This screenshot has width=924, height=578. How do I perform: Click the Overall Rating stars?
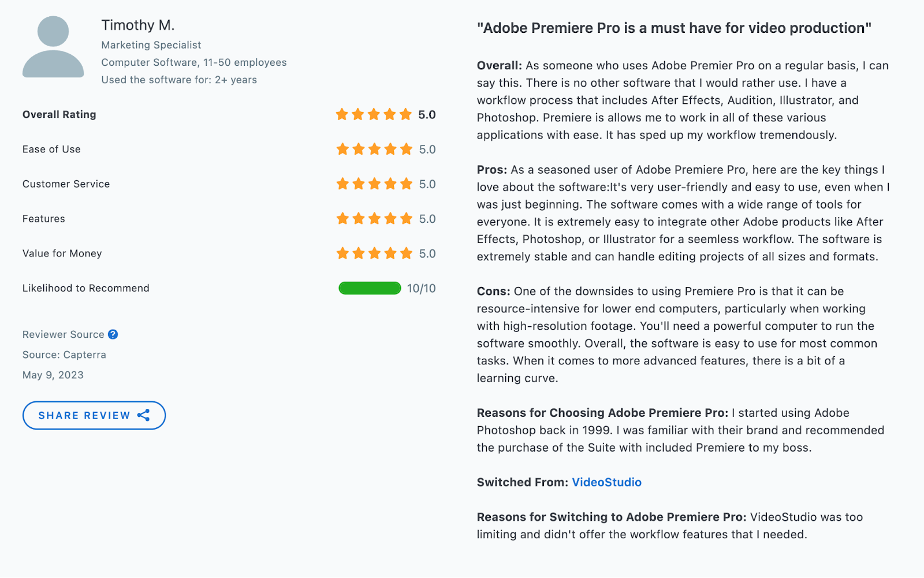pos(374,114)
